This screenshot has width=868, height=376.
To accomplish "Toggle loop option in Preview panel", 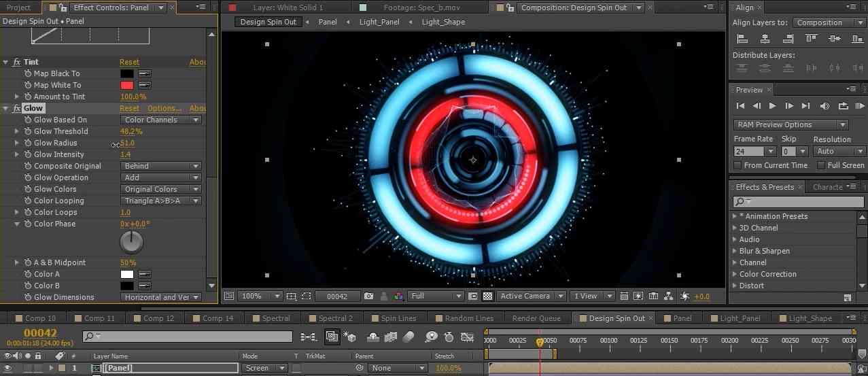I will pos(843,106).
